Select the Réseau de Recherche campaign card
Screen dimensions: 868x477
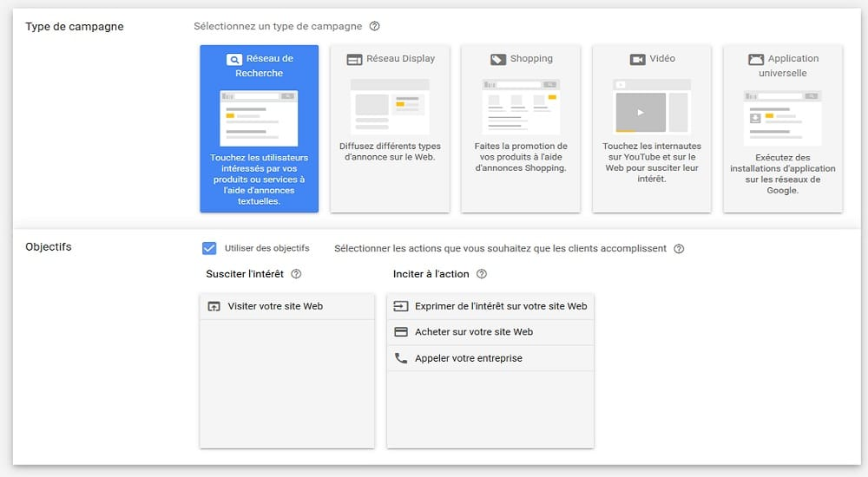pyautogui.click(x=259, y=128)
